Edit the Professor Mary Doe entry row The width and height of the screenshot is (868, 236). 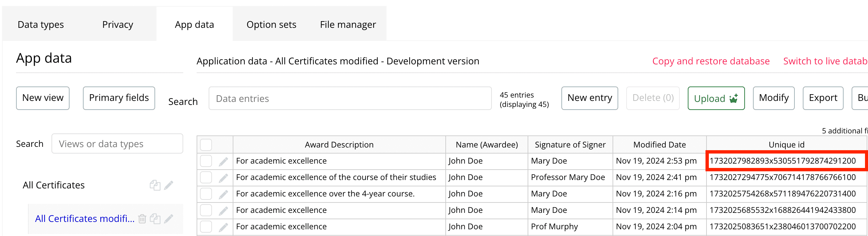coord(223,178)
